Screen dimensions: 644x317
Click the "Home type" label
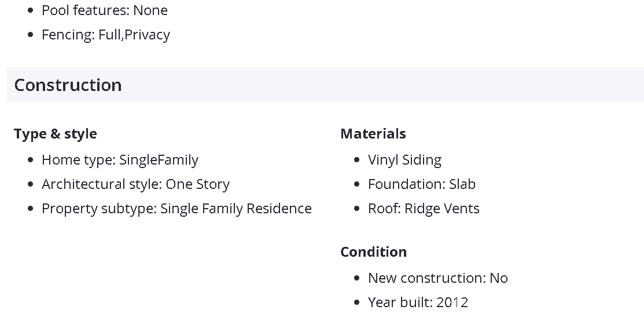pyautogui.click(x=78, y=160)
